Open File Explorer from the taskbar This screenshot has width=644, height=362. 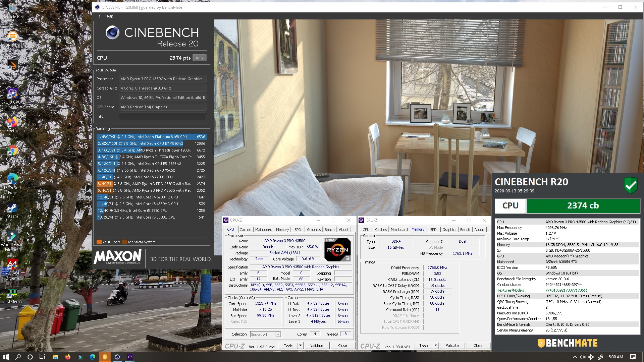55,357
